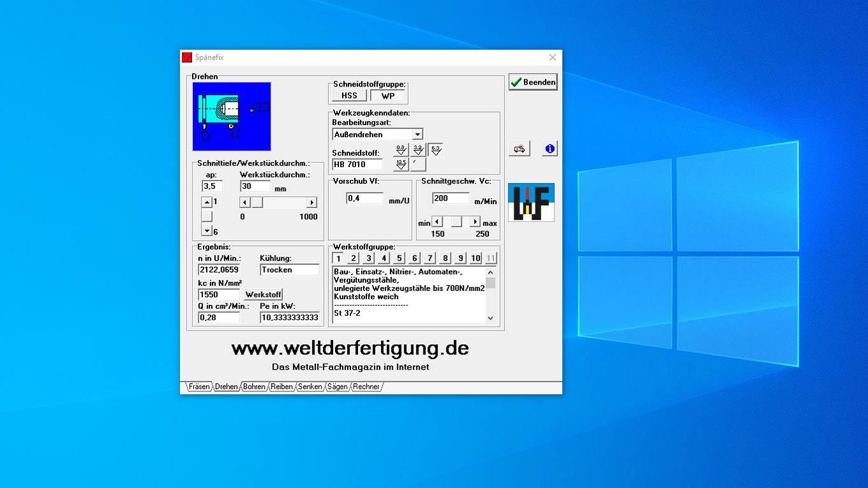The image size is (868, 488).
Task: Select surface roughness 6.3 icon
Action: tap(436, 150)
